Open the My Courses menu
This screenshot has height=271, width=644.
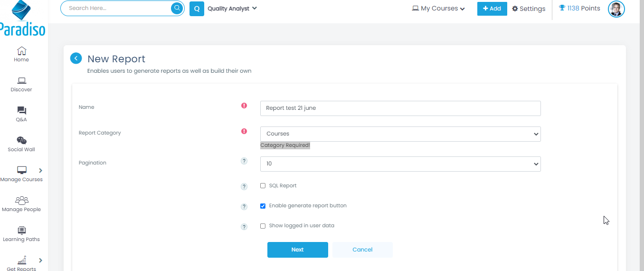(x=438, y=9)
